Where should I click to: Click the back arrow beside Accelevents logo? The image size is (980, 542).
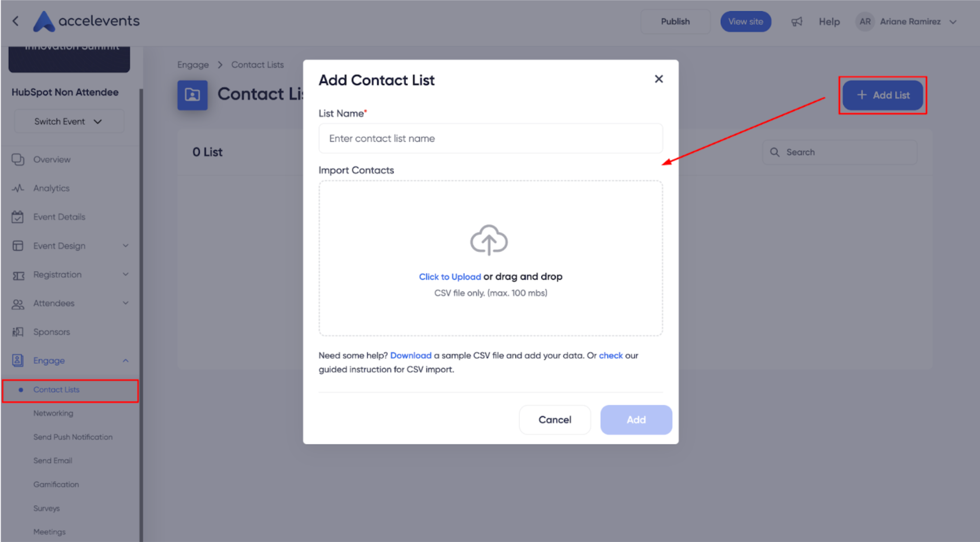click(x=16, y=21)
